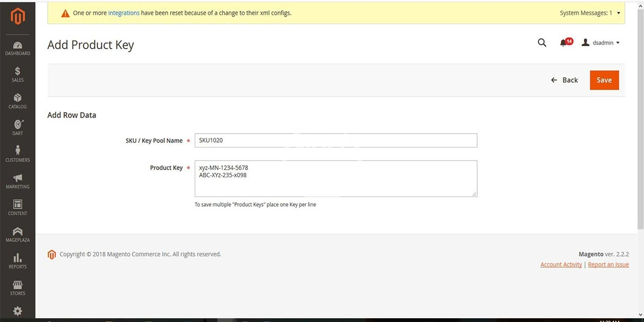Follow the integrations link in warning
Image resolution: width=644 pixels, height=322 pixels.
123,13
